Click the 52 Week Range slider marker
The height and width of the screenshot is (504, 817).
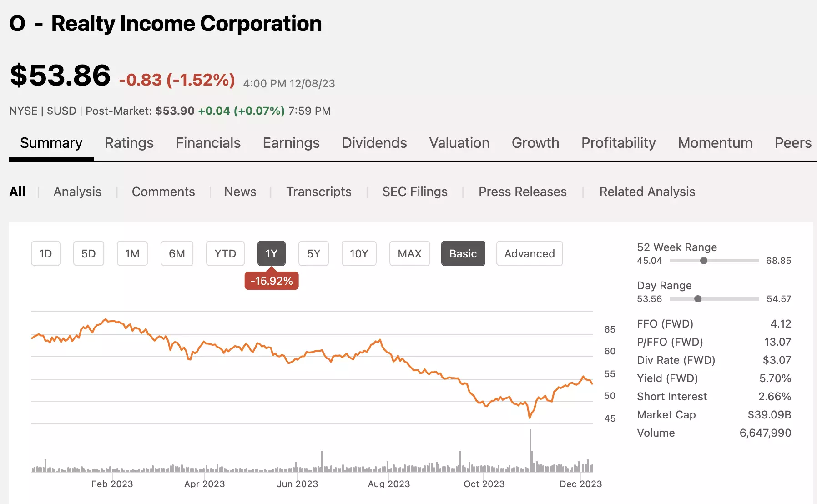click(704, 261)
